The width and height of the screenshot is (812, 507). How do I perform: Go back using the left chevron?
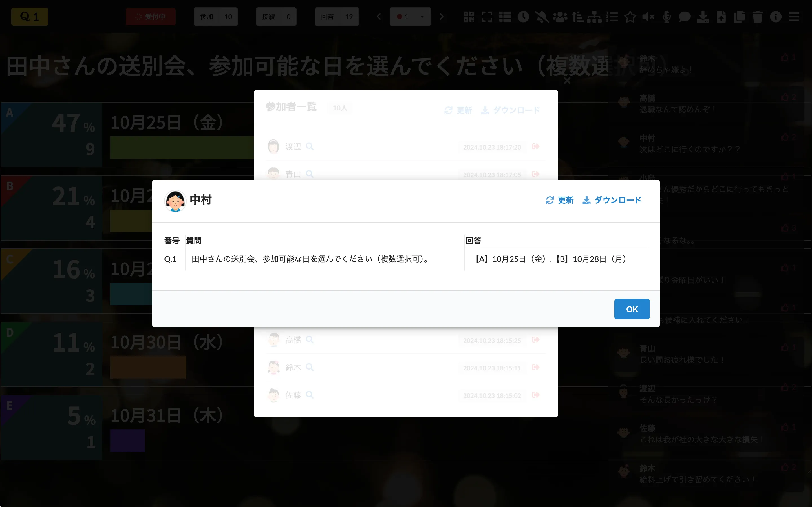click(x=379, y=16)
